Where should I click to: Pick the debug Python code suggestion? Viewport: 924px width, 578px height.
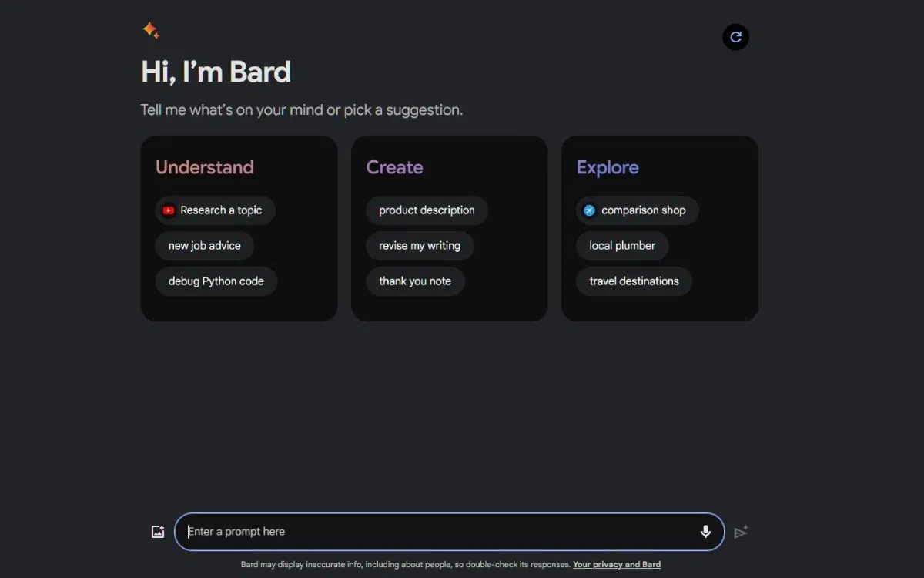(x=216, y=281)
